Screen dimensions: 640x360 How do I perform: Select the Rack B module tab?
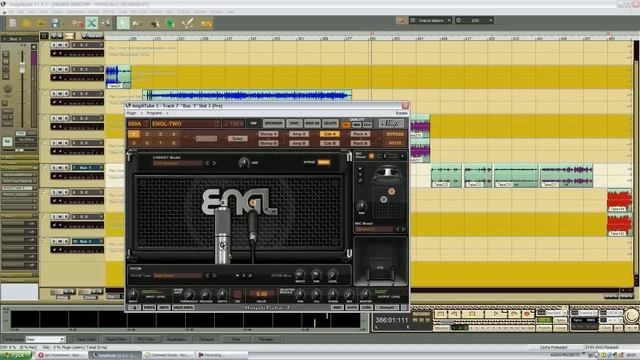360,143
